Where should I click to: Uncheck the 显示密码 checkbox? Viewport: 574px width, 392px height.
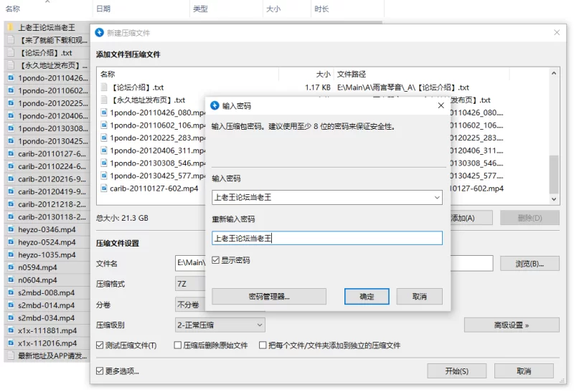coord(216,260)
